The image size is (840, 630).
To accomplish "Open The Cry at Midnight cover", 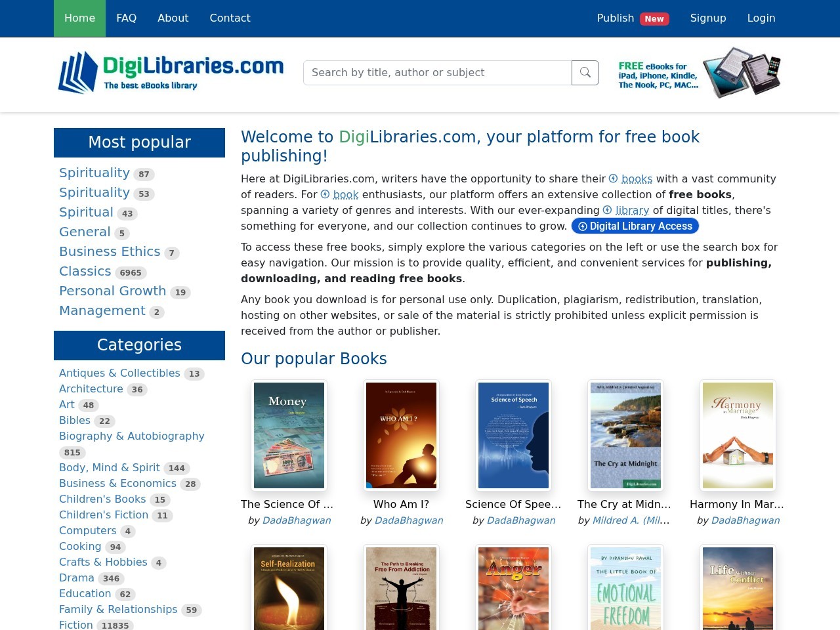I will click(626, 435).
